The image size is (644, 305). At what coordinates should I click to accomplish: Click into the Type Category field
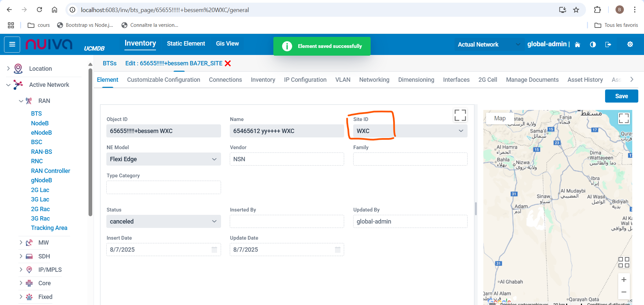point(163,187)
